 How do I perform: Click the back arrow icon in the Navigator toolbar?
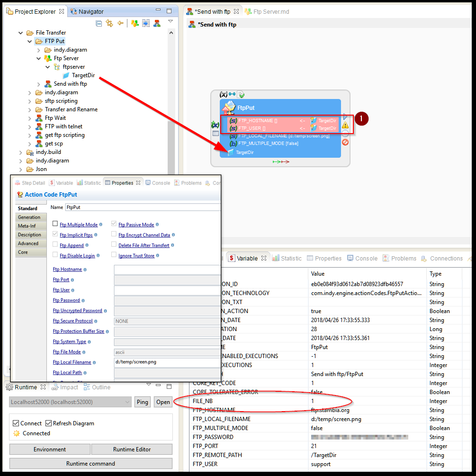120,22
